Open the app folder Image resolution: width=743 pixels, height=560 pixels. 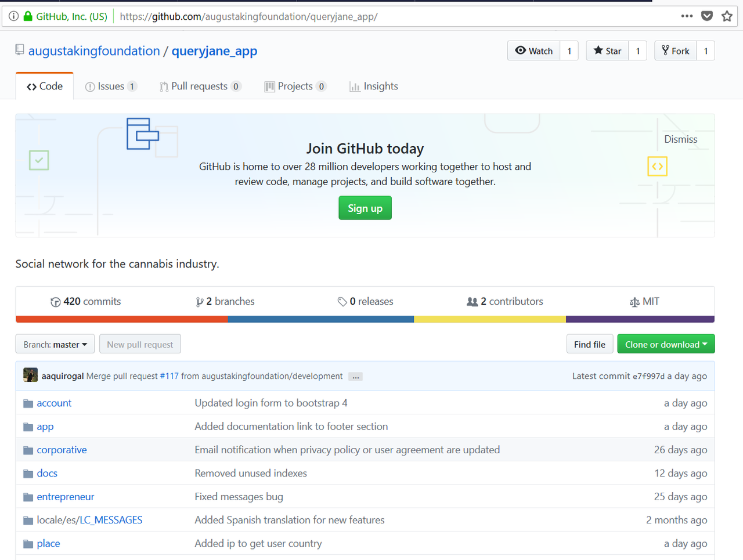pyautogui.click(x=45, y=427)
